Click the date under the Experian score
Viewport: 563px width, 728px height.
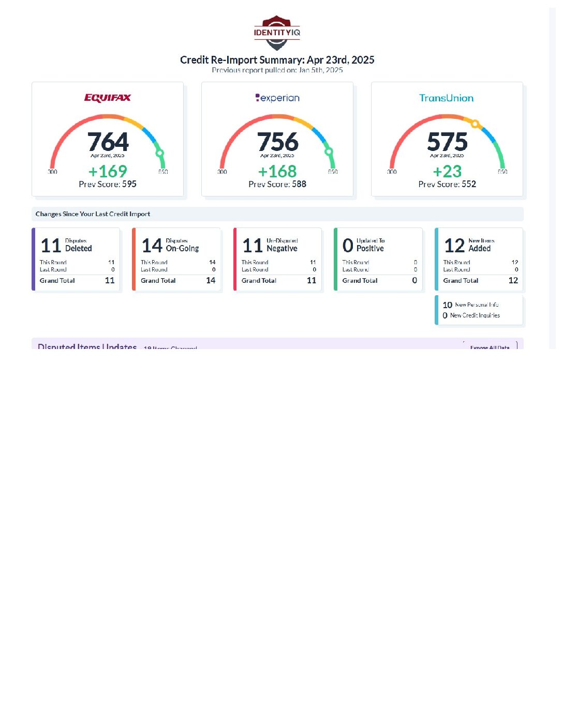coord(277,155)
